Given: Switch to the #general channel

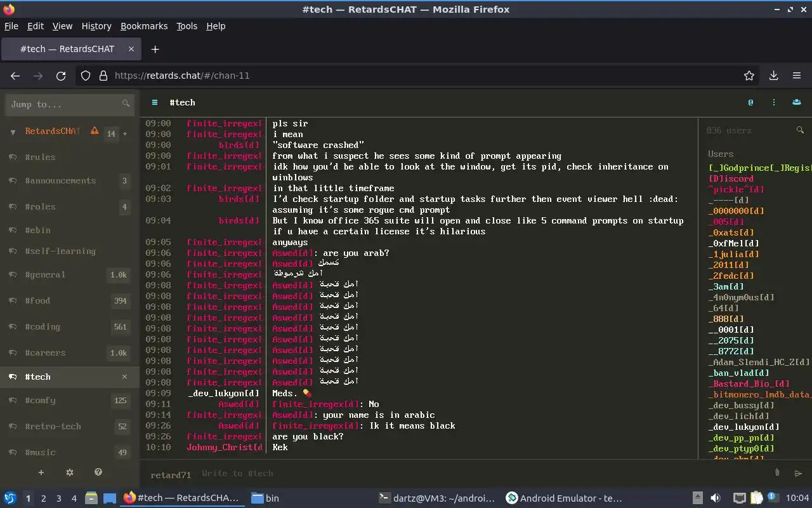Looking at the screenshot, I should tap(70, 274).
